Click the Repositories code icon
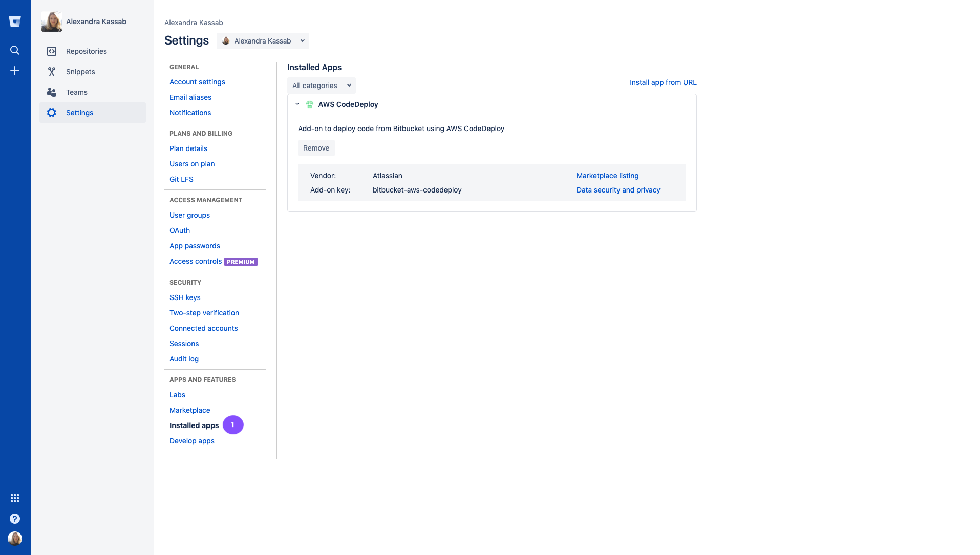This screenshot has width=980, height=555. [x=52, y=51]
